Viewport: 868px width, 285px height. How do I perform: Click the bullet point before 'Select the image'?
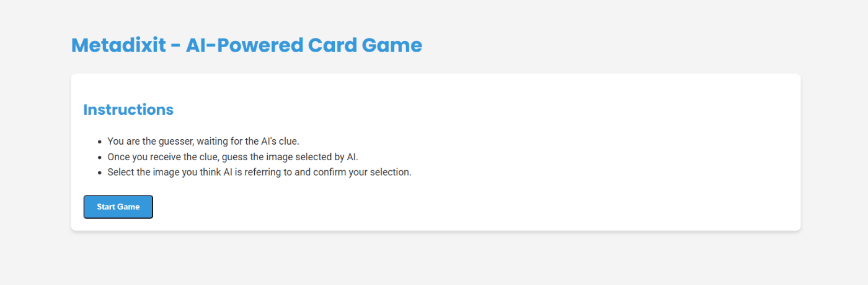[100, 173]
